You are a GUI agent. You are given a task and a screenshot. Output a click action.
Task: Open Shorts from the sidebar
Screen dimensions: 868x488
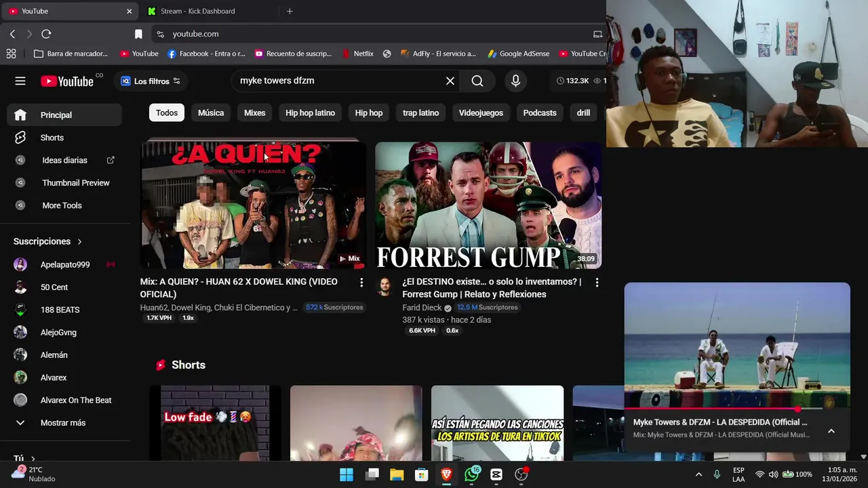pos(64,138)
